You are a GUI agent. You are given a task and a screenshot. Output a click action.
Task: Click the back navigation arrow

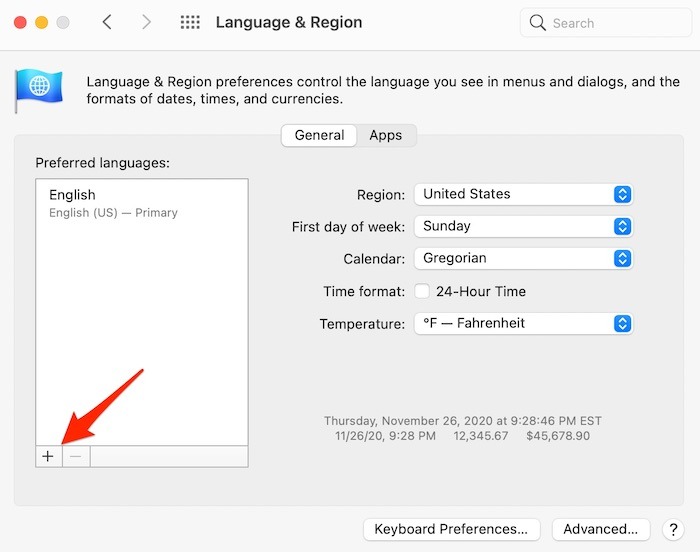107,22
